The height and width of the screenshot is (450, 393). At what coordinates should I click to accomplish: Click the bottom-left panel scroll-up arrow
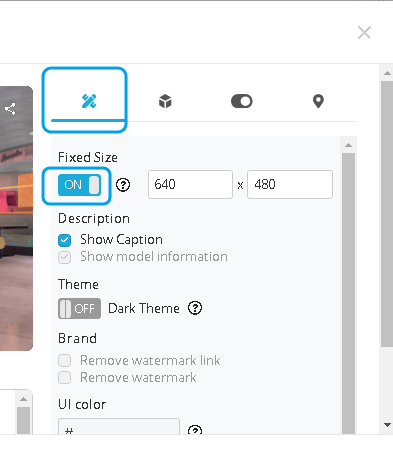(x=23, y=399)
